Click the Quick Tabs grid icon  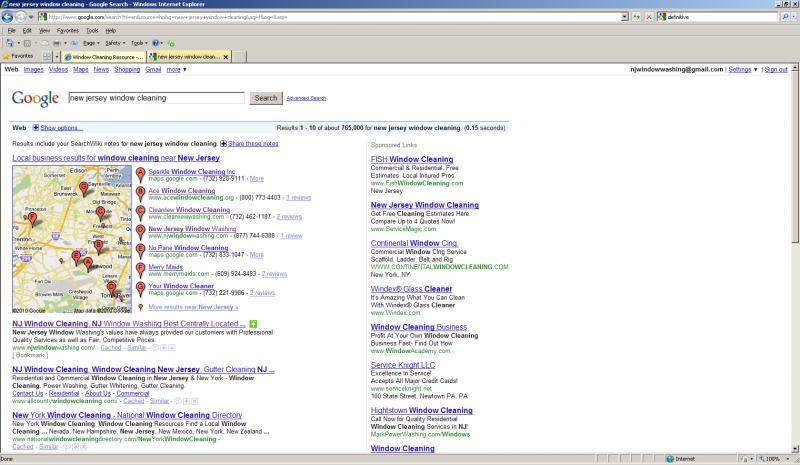(x=47, y=57)
